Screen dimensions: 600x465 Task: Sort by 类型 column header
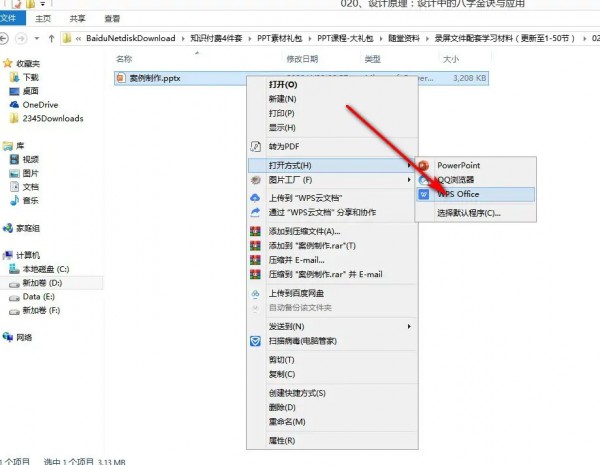point(372,59)
